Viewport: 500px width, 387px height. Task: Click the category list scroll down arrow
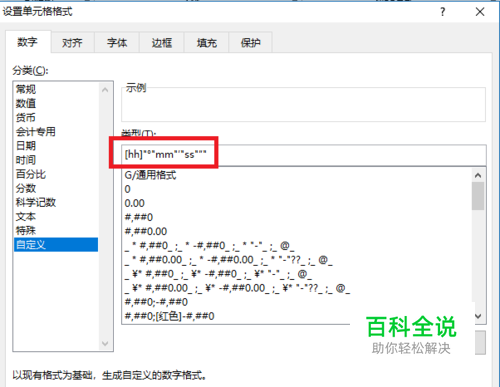(x=105, y=343)
